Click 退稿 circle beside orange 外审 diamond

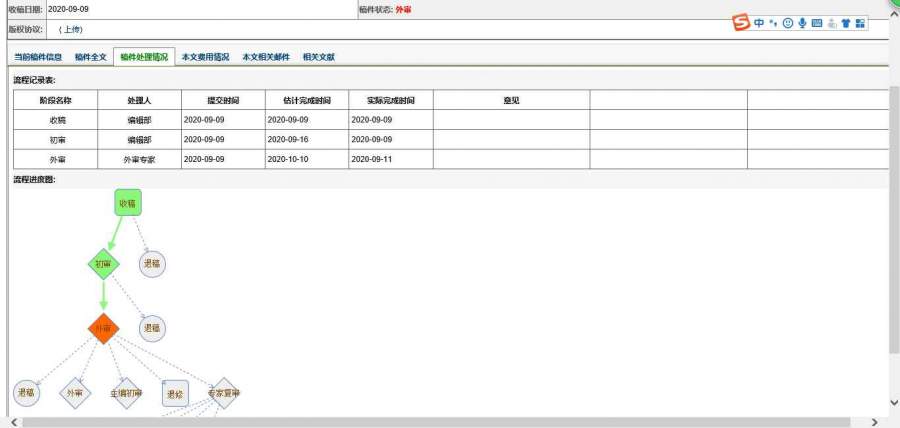pyautogui.click(x=152, y=329)
